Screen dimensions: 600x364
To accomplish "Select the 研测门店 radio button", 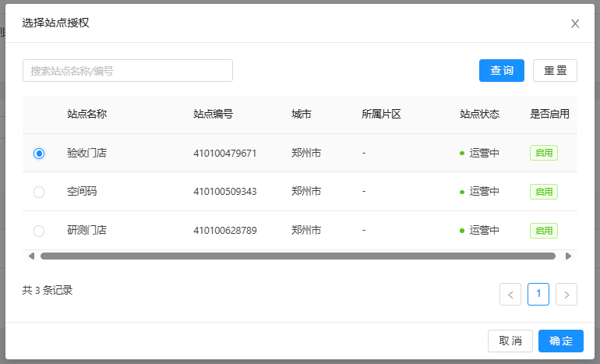I will pyautogui.click(x=39, y=231).
